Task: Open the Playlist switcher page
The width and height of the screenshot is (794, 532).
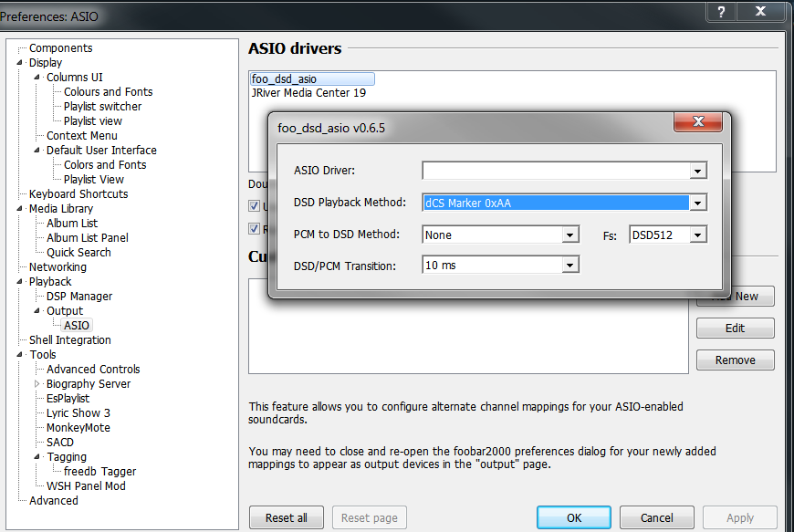Action: pyautogui.click(x=103, y=106)
